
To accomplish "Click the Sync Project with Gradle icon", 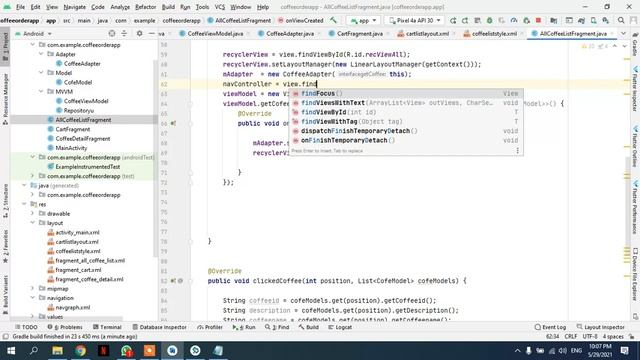I will [x=581, y=20].
